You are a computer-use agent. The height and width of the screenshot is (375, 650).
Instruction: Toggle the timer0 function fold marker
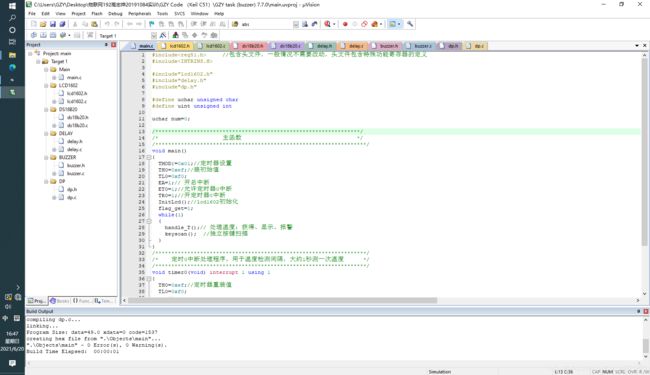148,278
